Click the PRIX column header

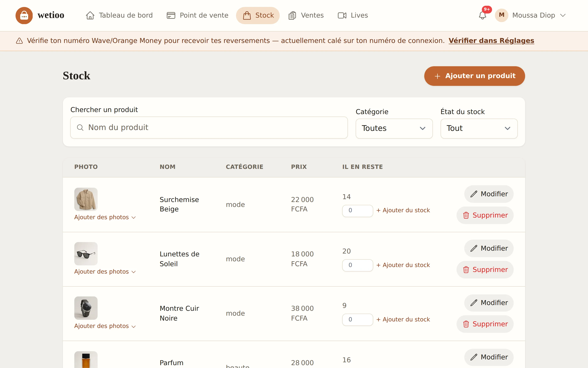(x=299, y=167)
